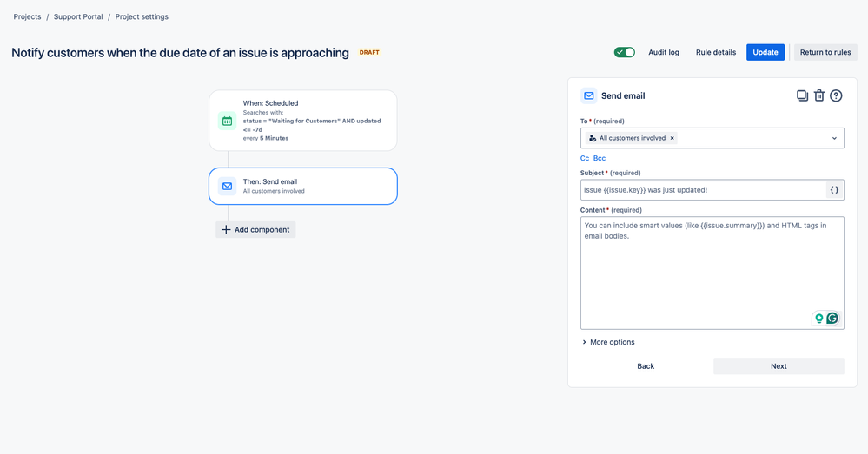
Task: Add a Cc recipient field
Action: tap(585, 158)
